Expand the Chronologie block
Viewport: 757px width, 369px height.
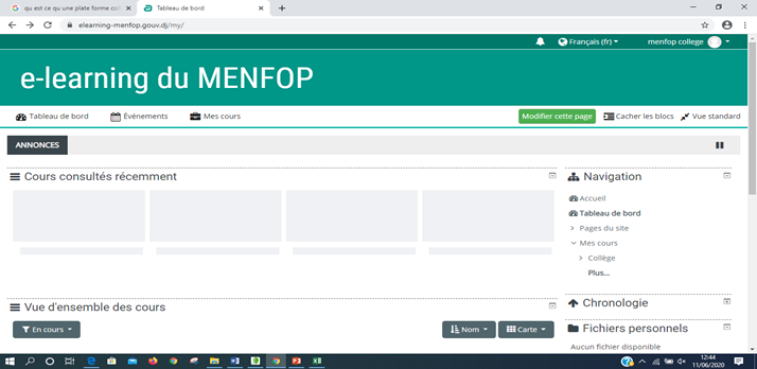coord(727,301)
